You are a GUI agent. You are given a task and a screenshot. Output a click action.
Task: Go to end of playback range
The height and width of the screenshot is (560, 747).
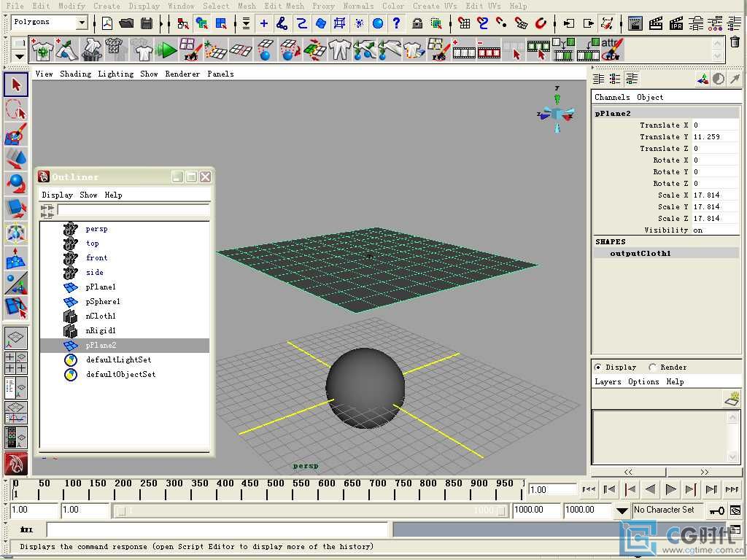[732, 489]
